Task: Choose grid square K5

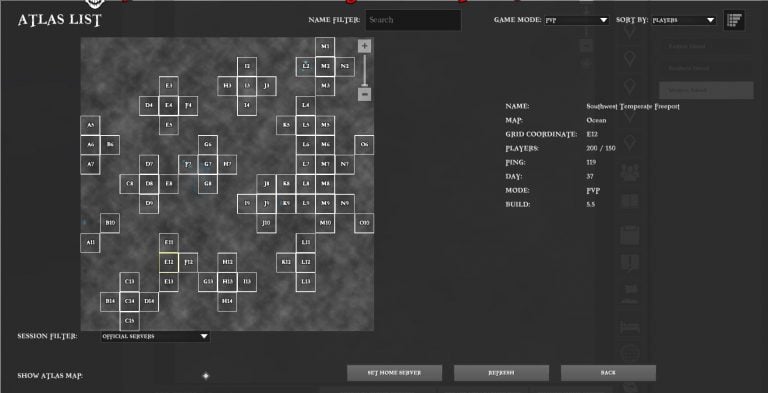Action: [x=286, y=125]
